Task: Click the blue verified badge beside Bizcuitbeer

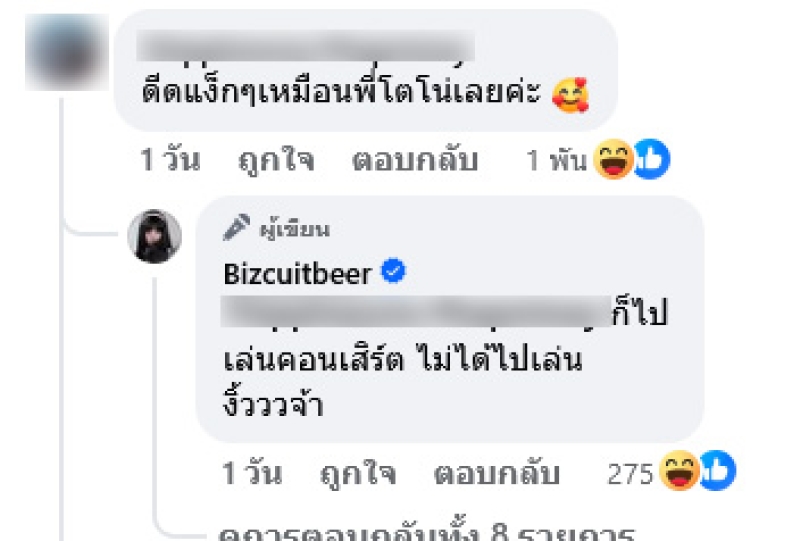Action: 393,271
